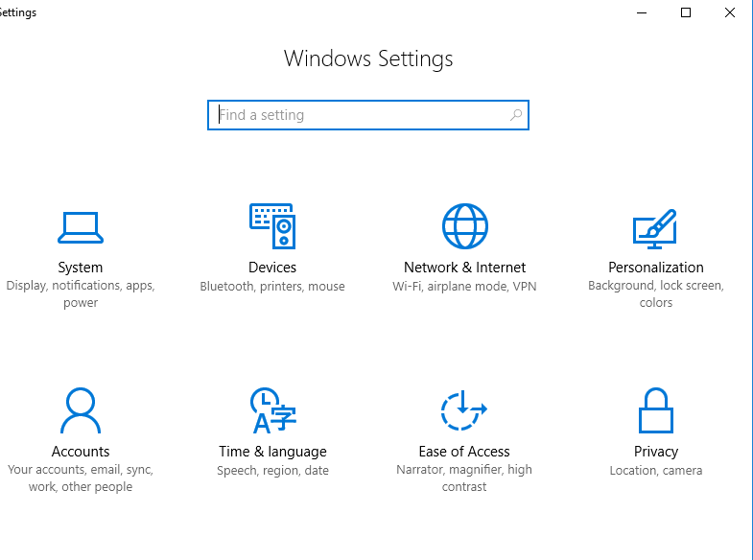Select the Devices category label

272,268
